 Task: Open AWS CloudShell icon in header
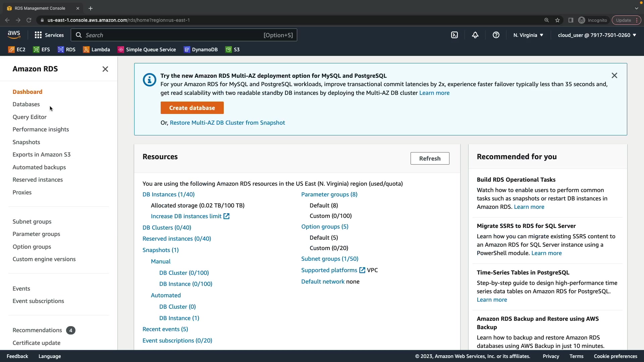[454, 35]
